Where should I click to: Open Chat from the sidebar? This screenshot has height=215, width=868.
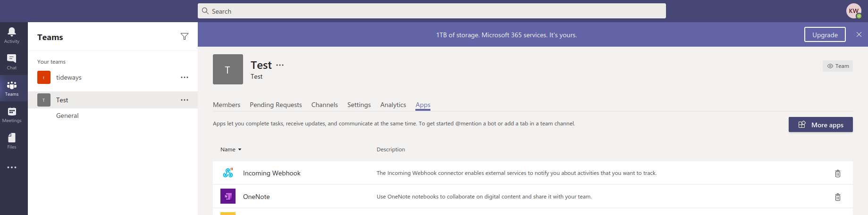[12, 61]
